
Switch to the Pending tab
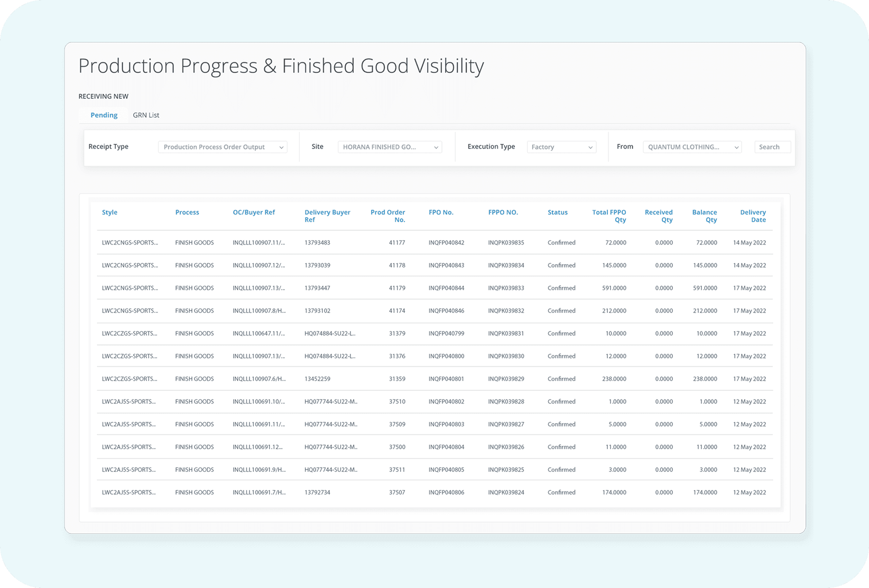104,115
